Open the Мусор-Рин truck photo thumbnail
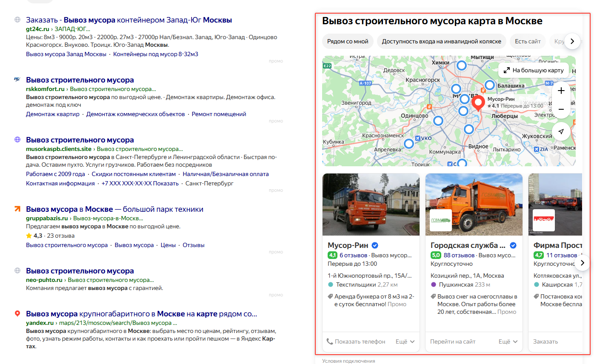The width and height of the screenshot is (594, 364). [x=371, y=204]
